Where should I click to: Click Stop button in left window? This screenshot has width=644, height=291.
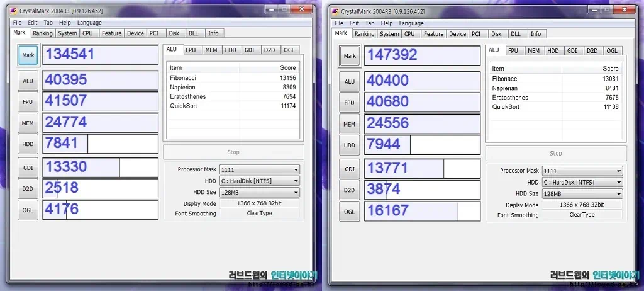234,152
